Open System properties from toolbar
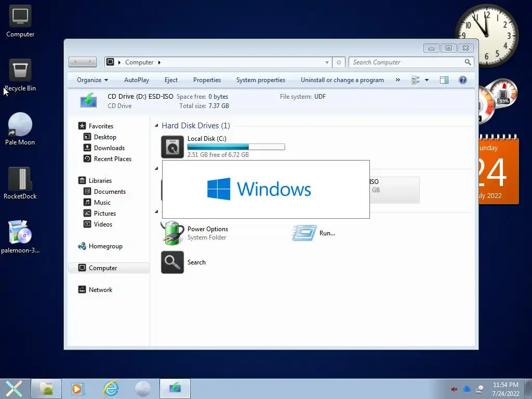532x399 pixels. point(261,80)
